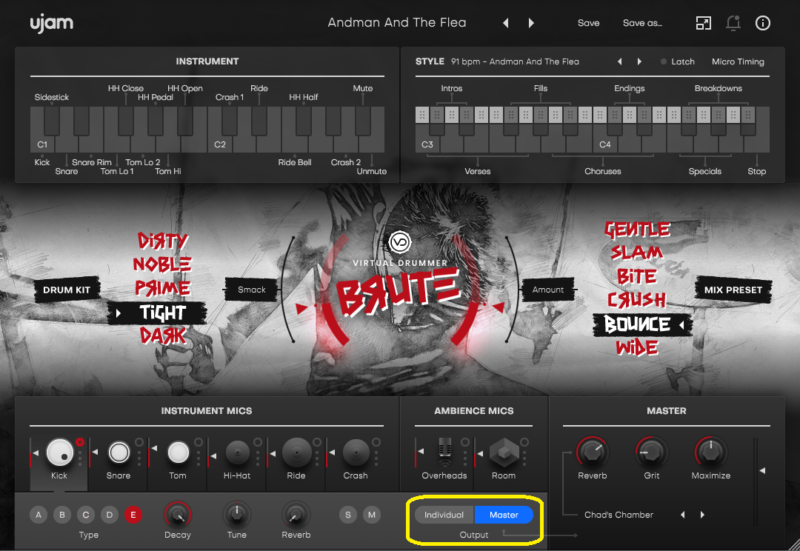Choose the Dirty drum kit
This screenshot has width=800, height=551.
[x=163, y=240]
